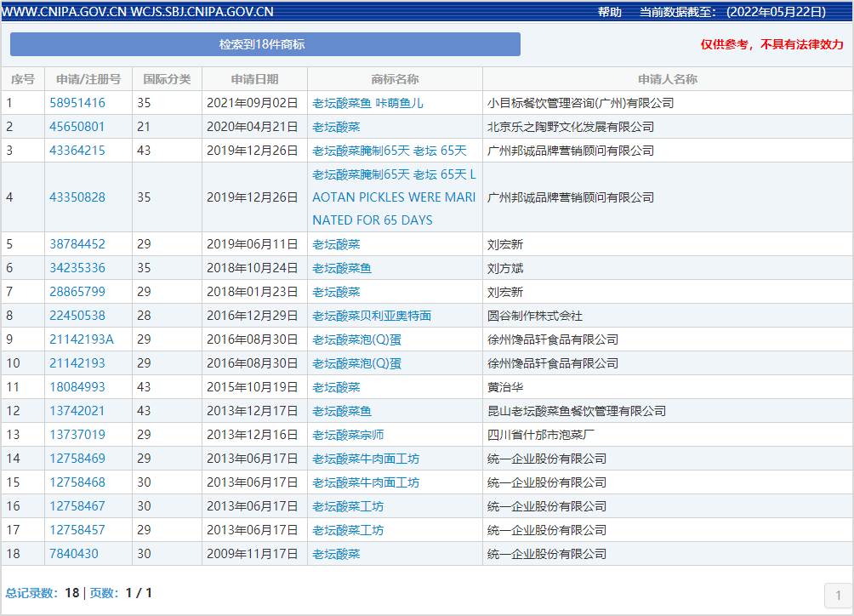Select date 2016年12月29日
This screenshot has height=616, width=854.
pyautogui.click(x=252, y=316)
